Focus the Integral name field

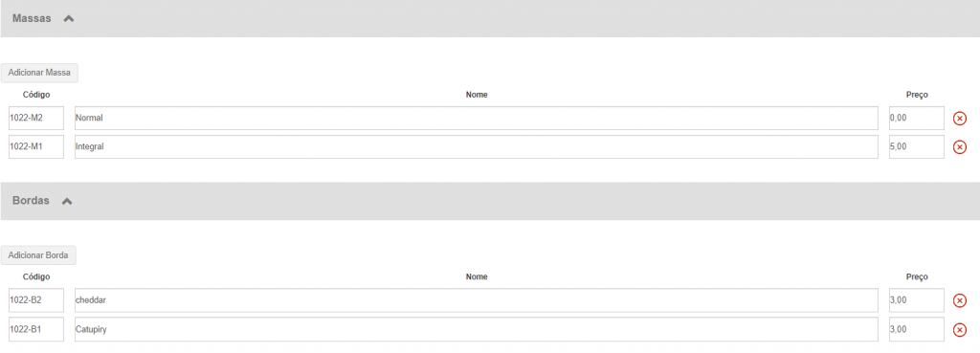point(477,146)
